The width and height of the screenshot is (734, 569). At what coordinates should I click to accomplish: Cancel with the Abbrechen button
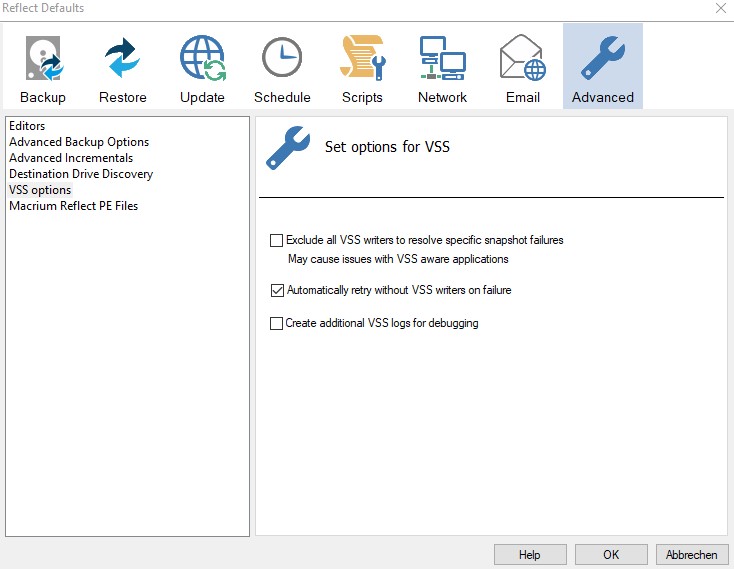[x=692, y=555]
